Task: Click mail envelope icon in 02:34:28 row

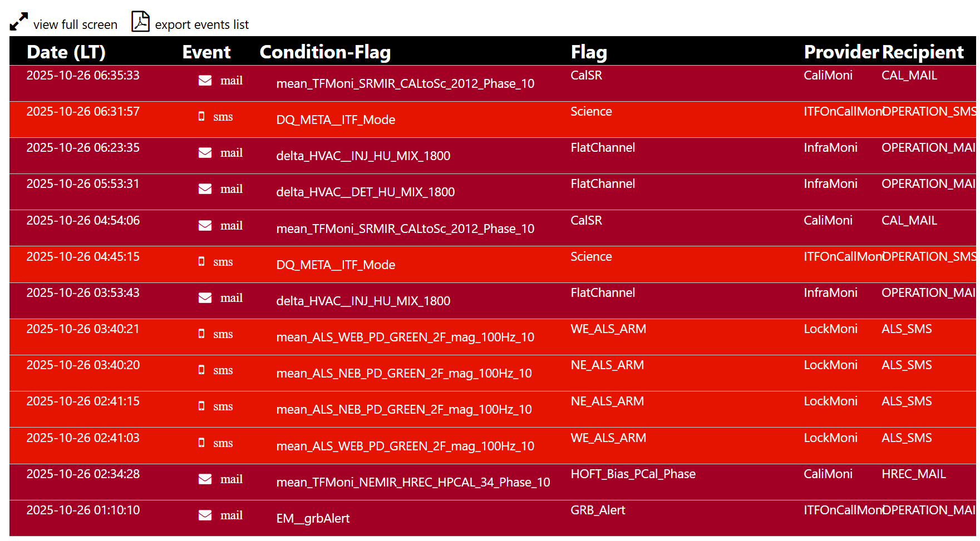Action: point(205,479)
